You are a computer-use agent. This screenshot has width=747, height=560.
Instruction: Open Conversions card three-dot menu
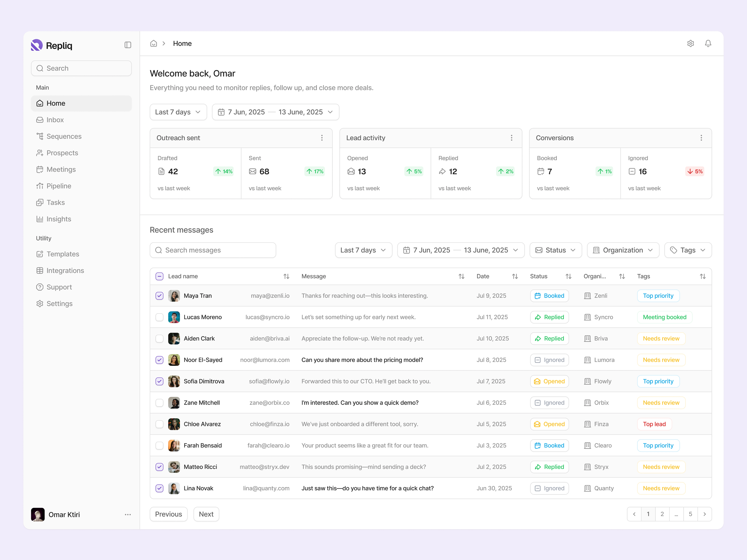pyautogui.click(x=701, y=138)
